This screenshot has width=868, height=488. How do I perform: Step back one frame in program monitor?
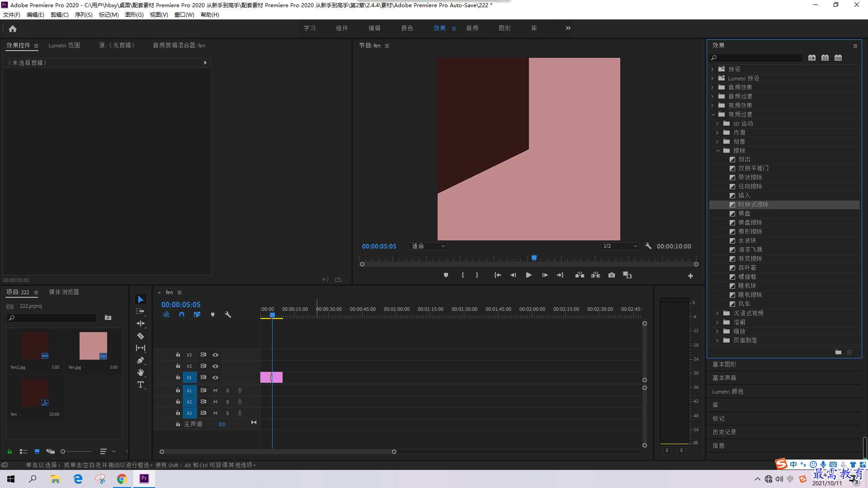[x=513, y=275]
